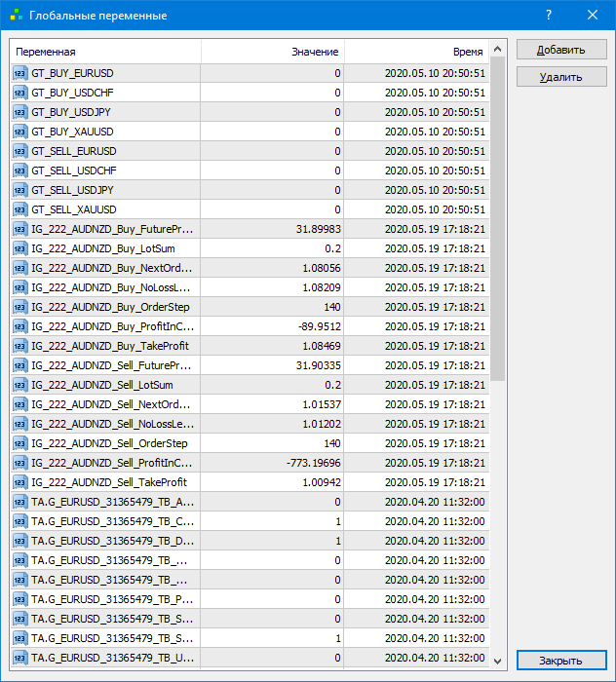The height and width of the screenshot is (682, 616).
Task: Click the 140 value of Sell_OrderStep
Action: coord(332,443)
